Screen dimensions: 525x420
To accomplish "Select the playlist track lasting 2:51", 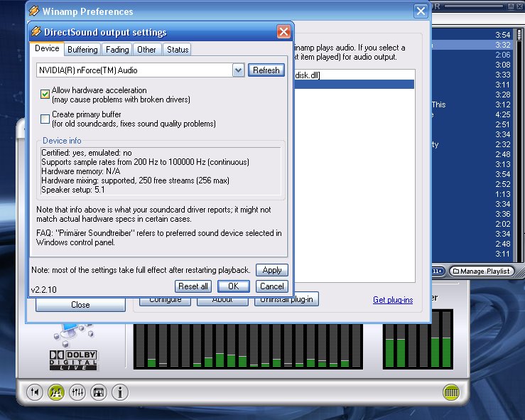I will tap(472, 124).
